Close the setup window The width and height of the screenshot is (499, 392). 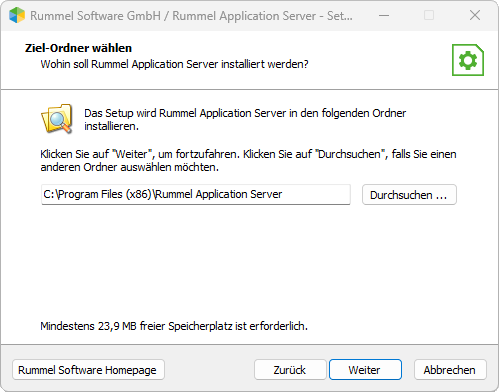(475, 15)
